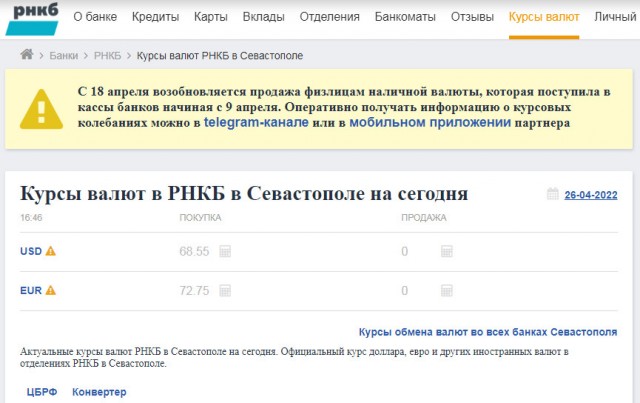This screenshot has width=640, height=403.
Task: Open calculator for EUR buy rate 72.75
Action: point(225,291)
